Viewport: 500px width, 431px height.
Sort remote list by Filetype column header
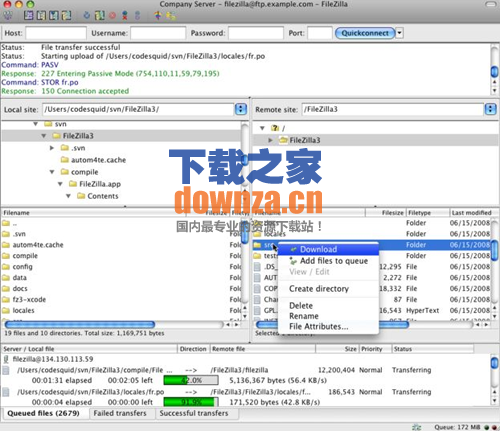click(427, 213)
